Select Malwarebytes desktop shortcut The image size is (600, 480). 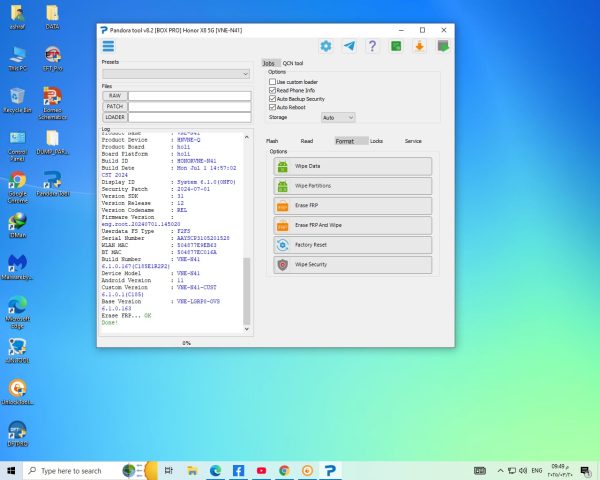tap(17, 267)
